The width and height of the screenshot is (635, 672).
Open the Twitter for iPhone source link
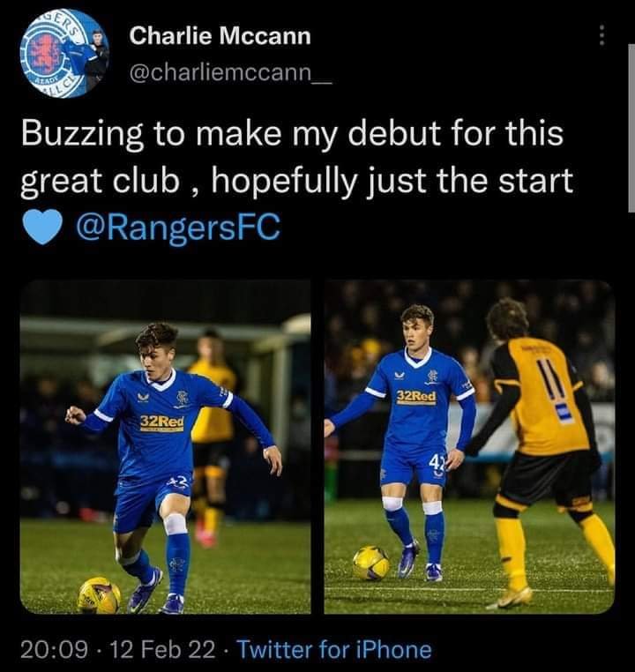coord(334,649)
